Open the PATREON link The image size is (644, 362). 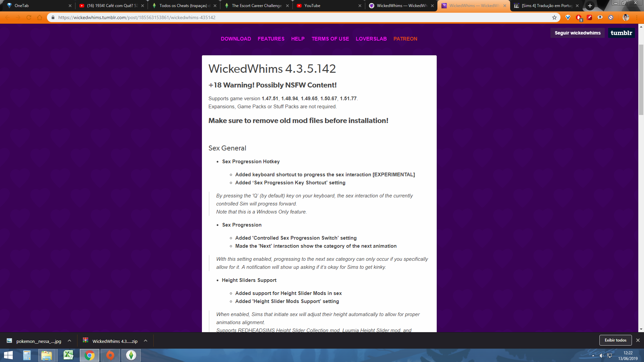coord(405,39)
